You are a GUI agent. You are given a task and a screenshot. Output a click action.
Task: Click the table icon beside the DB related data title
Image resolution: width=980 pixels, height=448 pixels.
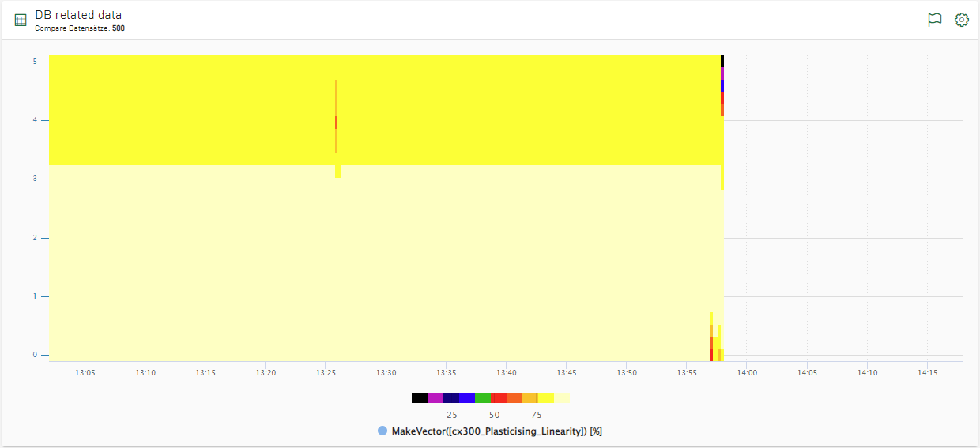(x=21, y=20)
